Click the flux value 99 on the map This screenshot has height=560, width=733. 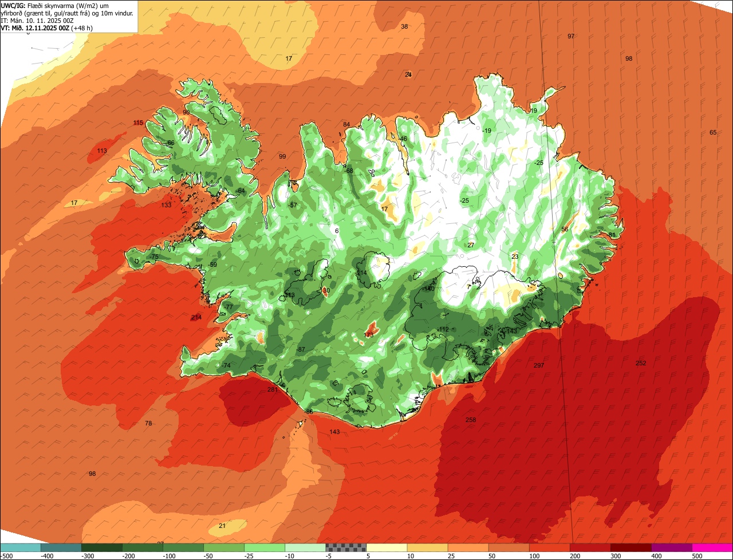click(282, 156)
